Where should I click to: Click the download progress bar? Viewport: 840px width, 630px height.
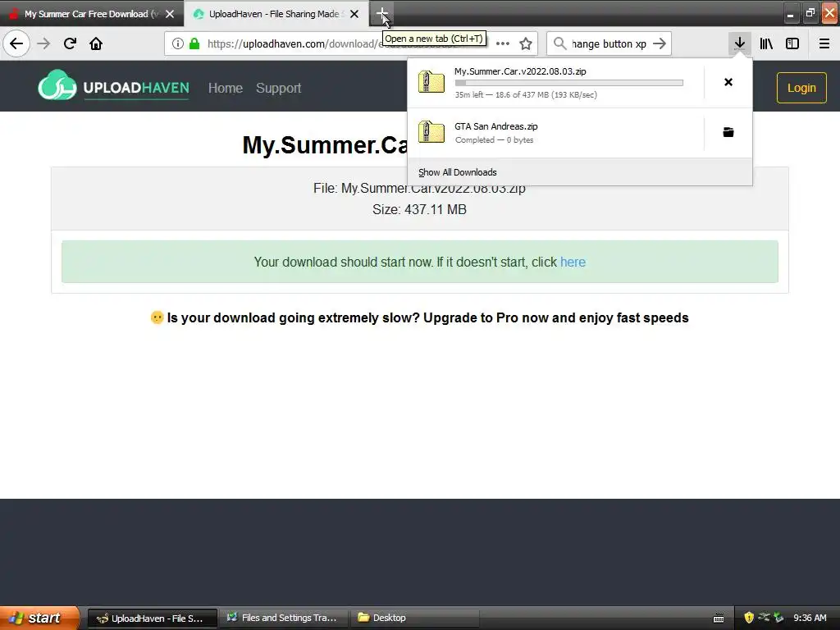pos(569,83)
